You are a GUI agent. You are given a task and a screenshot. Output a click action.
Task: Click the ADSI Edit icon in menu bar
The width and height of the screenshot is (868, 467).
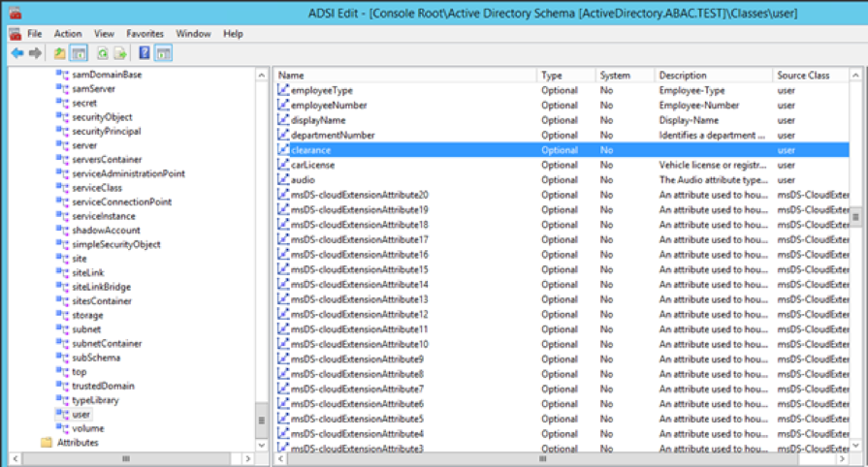point(16,34)
